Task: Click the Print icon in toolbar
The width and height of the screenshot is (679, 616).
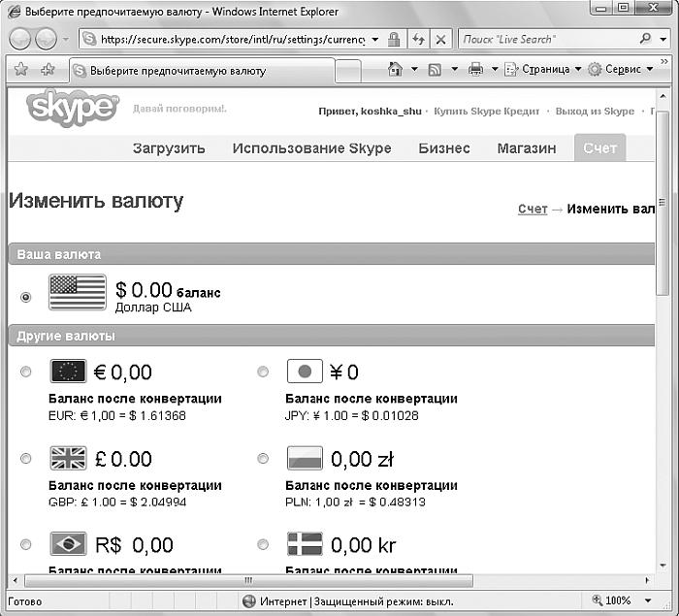Action: click(x=475, y=70)
